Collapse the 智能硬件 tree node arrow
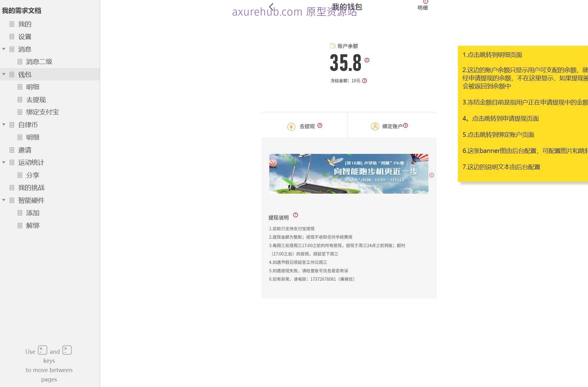Image resolution: width=588 pixels, height=387 pixels. 4,200
